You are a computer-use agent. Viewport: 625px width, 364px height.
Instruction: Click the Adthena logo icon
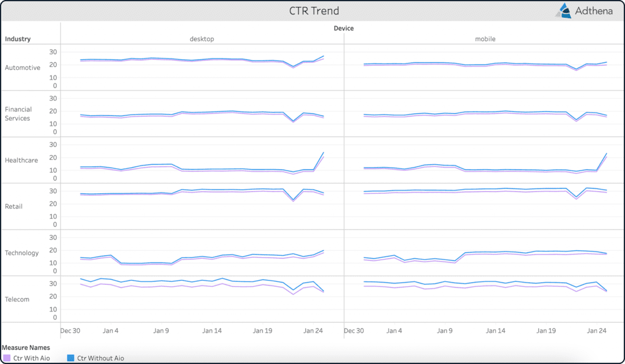564,10
